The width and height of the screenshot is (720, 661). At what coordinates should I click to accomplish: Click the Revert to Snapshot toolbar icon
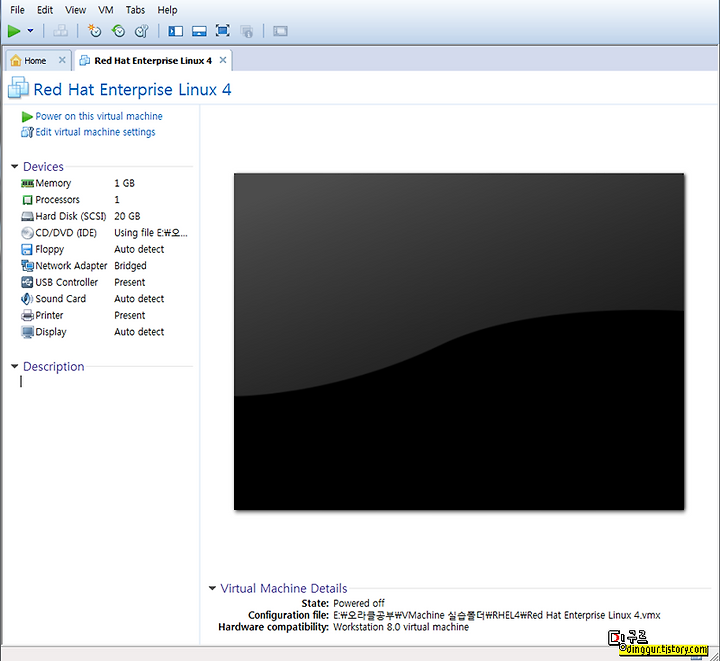[118, 31]
